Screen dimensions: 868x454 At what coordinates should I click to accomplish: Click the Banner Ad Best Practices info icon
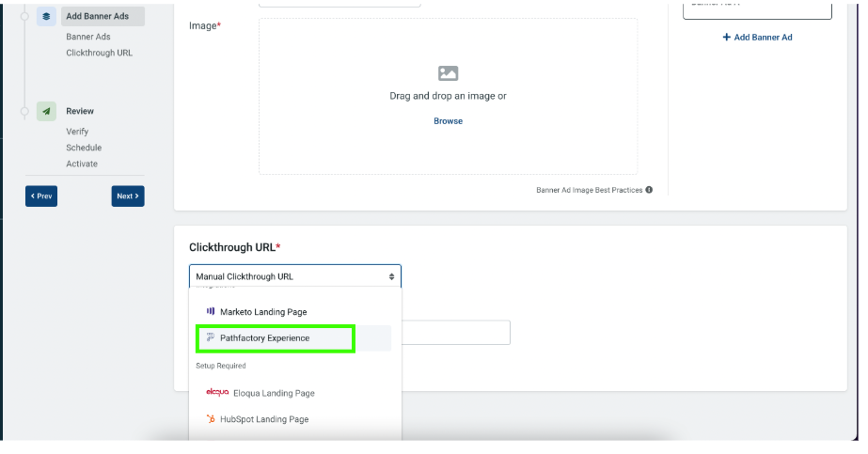point(649,190)
